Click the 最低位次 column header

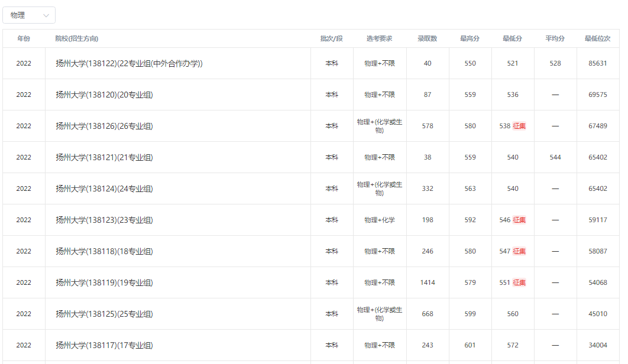[597, 38]
